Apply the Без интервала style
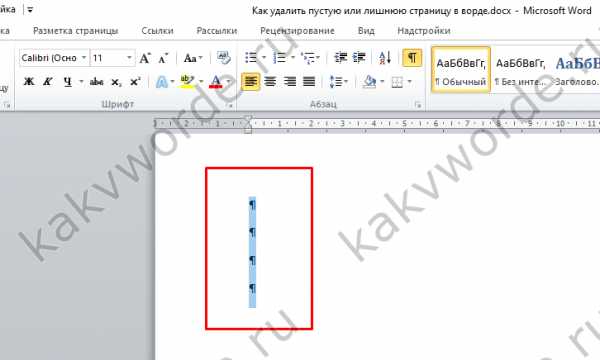Image resolution: width=600 pixels, height=360 pixels. click(520, 70)
